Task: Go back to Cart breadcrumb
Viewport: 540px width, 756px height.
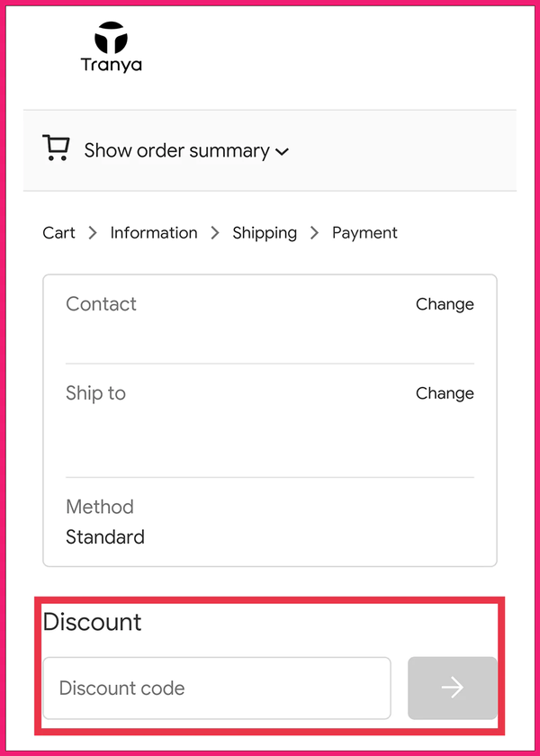Action: tap(58, 233)
